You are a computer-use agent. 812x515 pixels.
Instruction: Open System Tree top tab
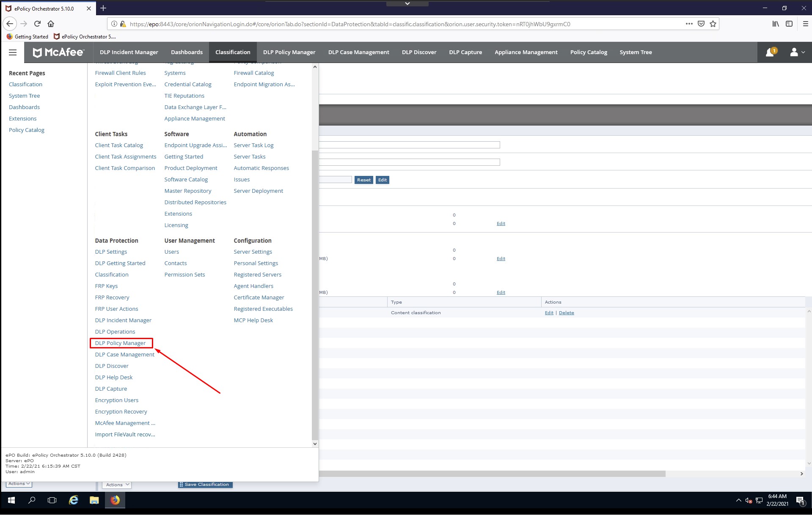click(x=636, y=52)
